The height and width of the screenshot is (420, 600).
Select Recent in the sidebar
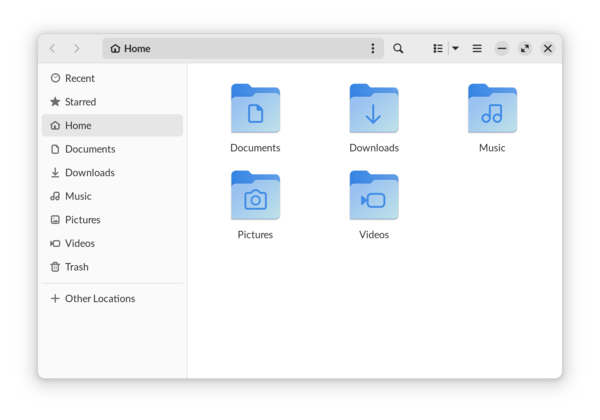pyautogui.click(x=79, y=78)
